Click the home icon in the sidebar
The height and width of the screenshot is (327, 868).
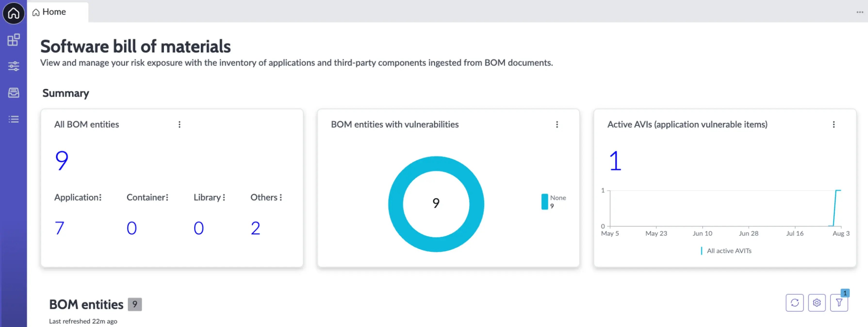click(x=14, y=14)
